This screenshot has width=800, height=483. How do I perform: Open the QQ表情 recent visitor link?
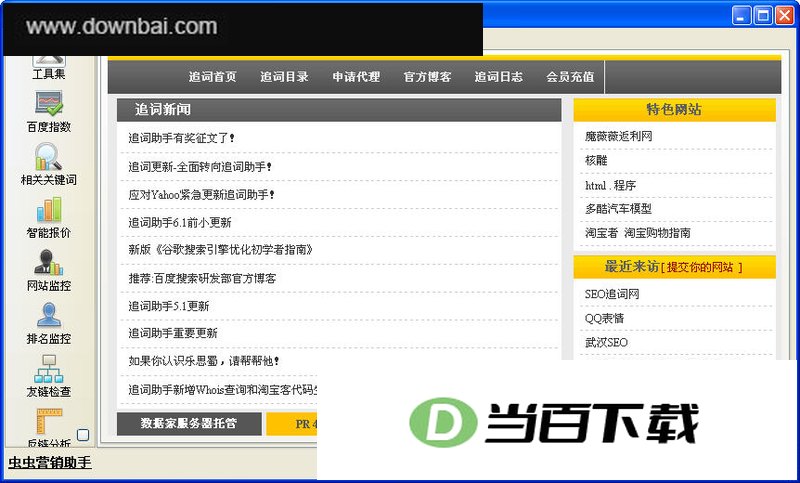pos(604,318)
